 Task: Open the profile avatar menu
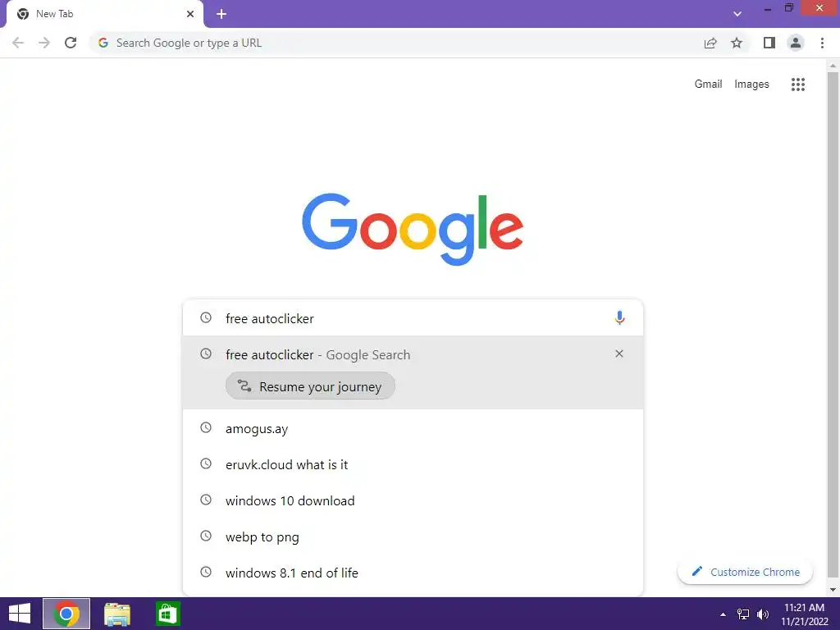pos(796,43)
